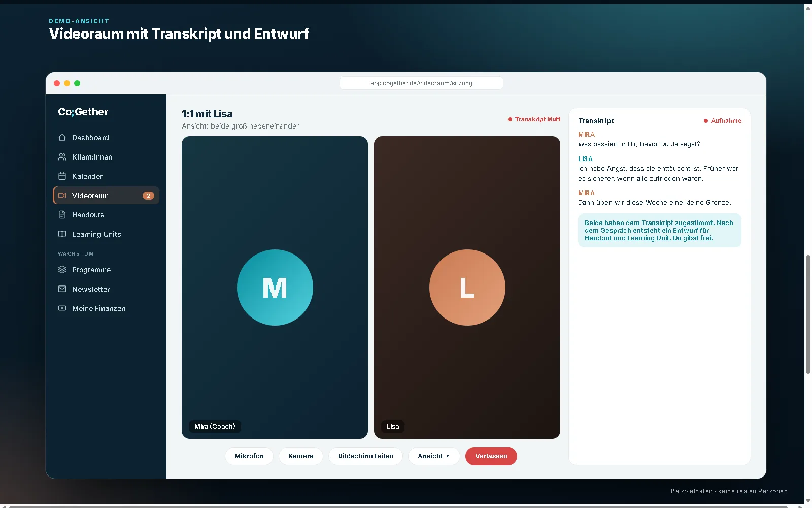
Task: Open Learning Units in the sidebar
Action: click(x=106, y=234)
